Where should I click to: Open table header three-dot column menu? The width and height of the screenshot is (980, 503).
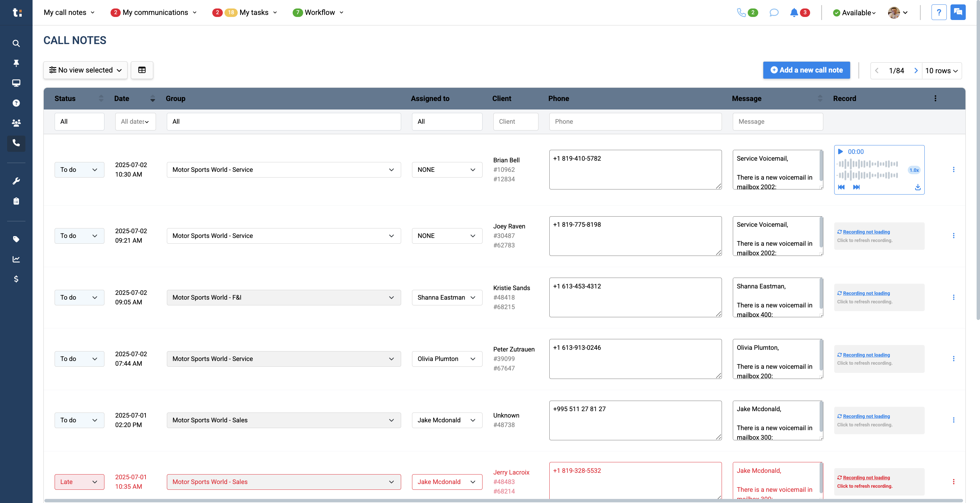(936, 99)
